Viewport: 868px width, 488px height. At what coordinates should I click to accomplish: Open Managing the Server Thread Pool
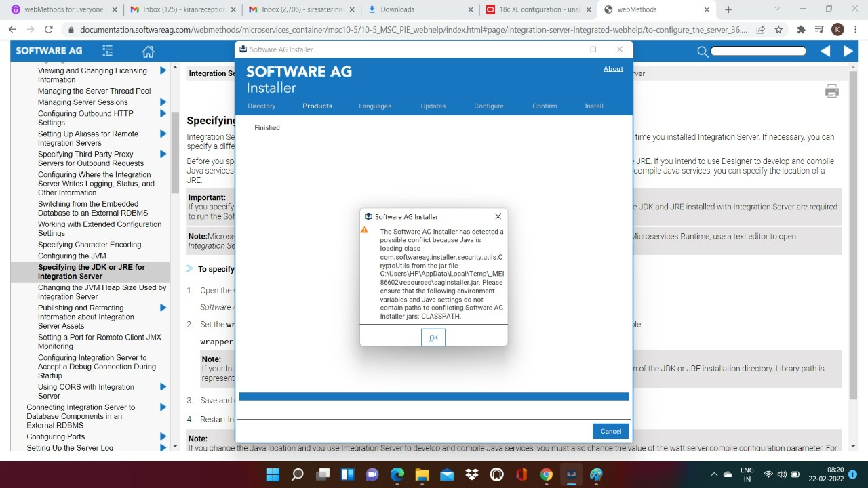(94, 91)
